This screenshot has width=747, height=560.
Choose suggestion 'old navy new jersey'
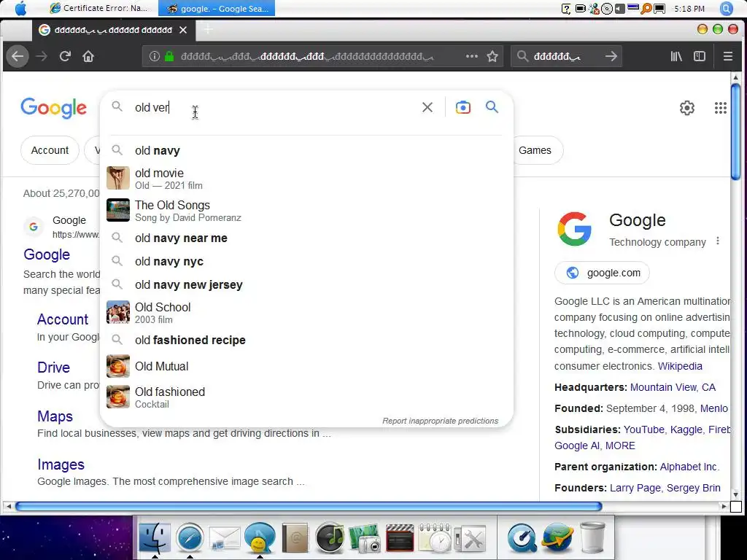coord(306,285)
